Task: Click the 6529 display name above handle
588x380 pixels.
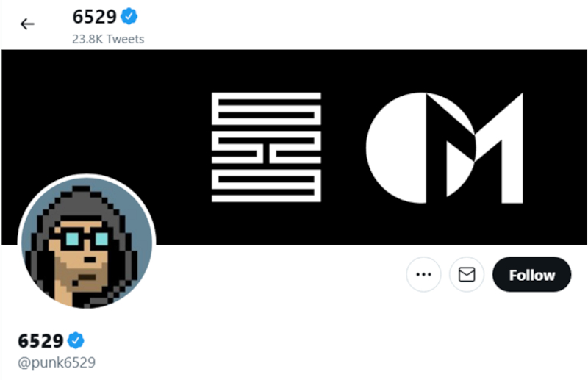Action: [40, 341]
